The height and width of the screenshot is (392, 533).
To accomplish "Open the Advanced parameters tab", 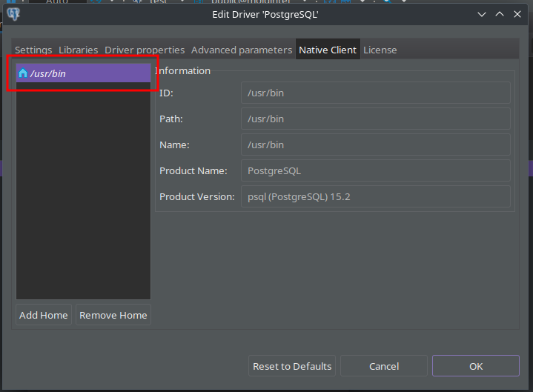I will [x=242, y=50].
